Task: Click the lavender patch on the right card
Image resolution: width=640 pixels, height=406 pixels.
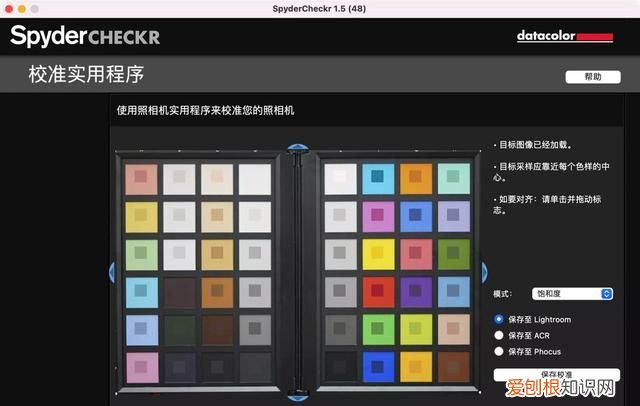Action: pyautogui.click(x=454, y=217)
